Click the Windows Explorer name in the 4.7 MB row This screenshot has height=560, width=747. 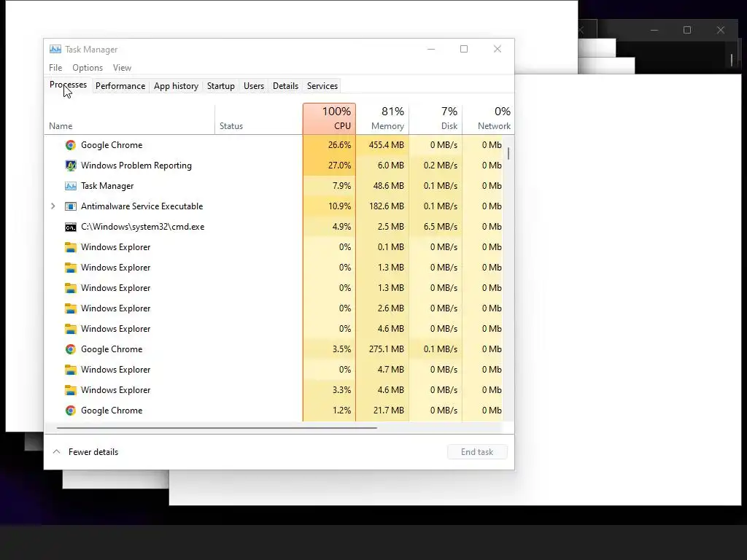click(x=115, y=370)
